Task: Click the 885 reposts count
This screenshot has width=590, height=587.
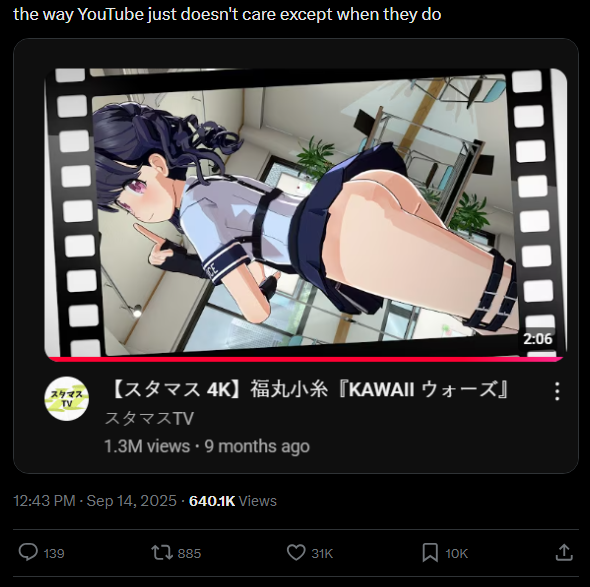Action: [189, 553]
